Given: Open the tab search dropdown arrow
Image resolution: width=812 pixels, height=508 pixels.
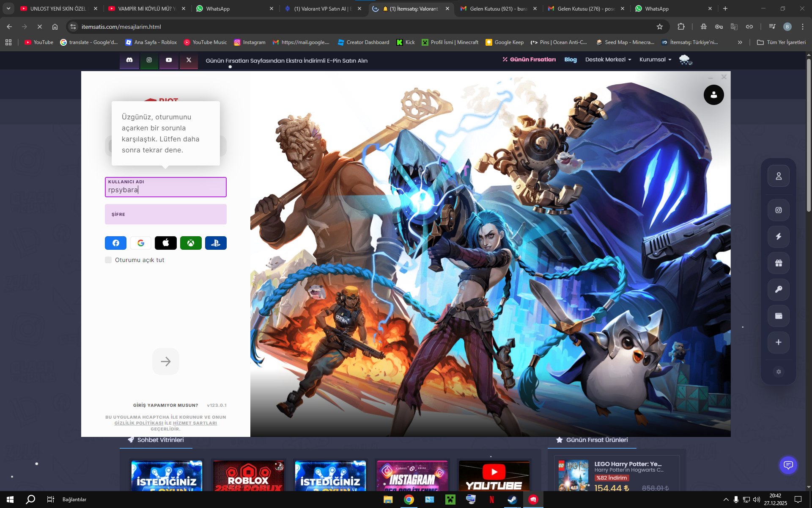Looking at the screenshot, I should (8, 8).
